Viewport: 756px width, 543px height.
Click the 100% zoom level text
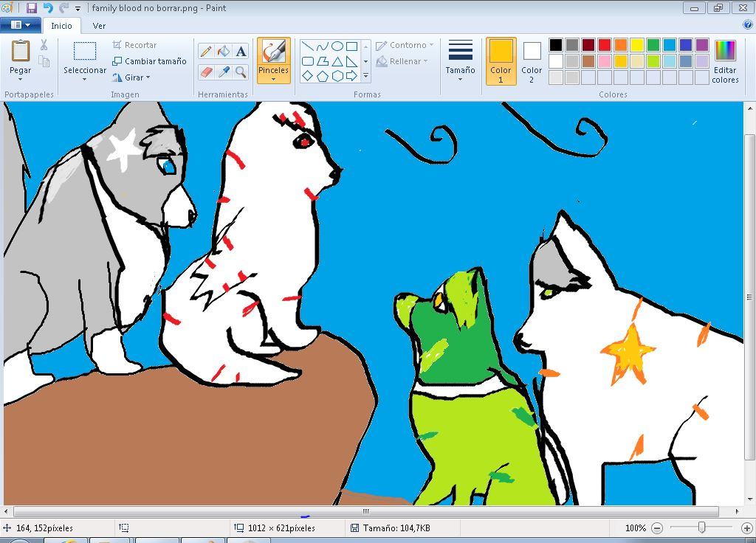pyautogui.click(x=636, y=528)
